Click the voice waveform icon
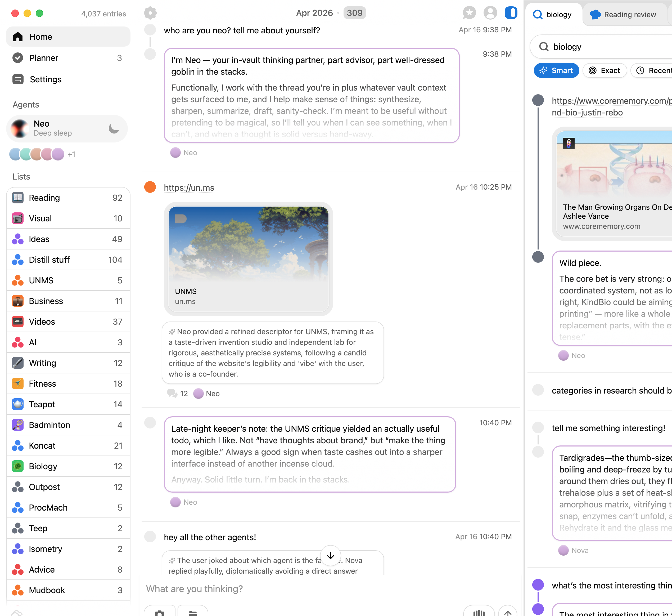672x616 pixels. coord(479,612)
